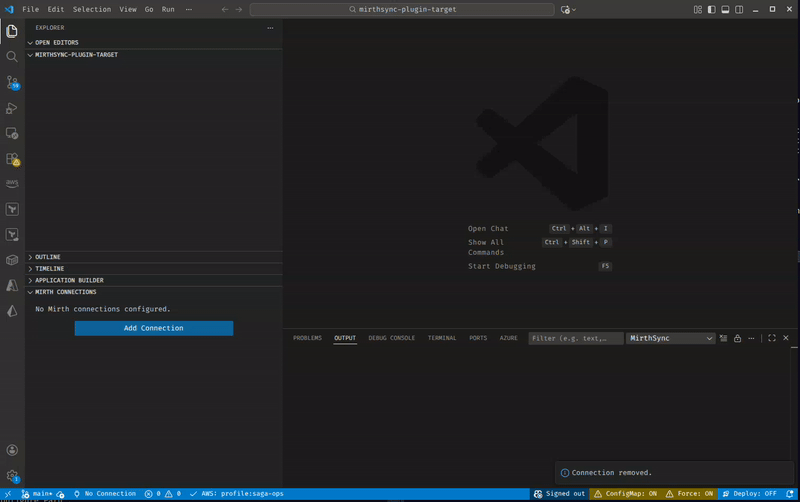Toggle Force: ON in status bar
800x502 pixels.
pyautogui.click(x=689, y=494)
